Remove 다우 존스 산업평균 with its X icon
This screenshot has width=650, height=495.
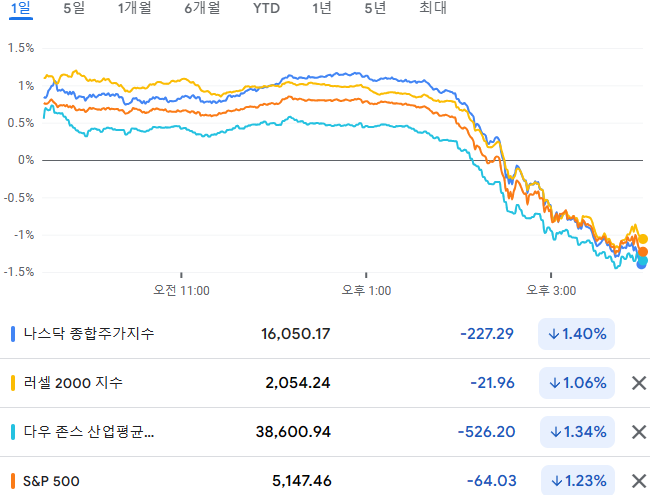click(639, 432)
